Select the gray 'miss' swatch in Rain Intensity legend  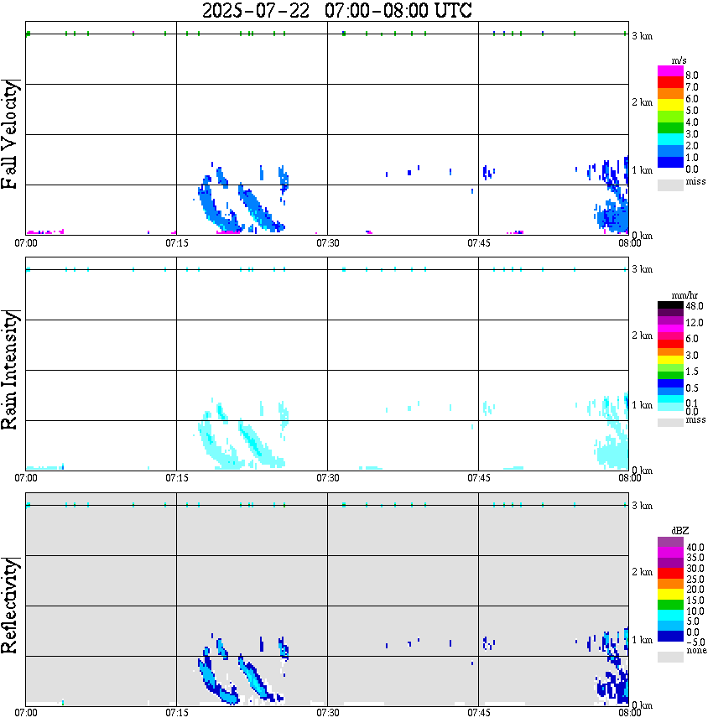[x=670, y=423]
